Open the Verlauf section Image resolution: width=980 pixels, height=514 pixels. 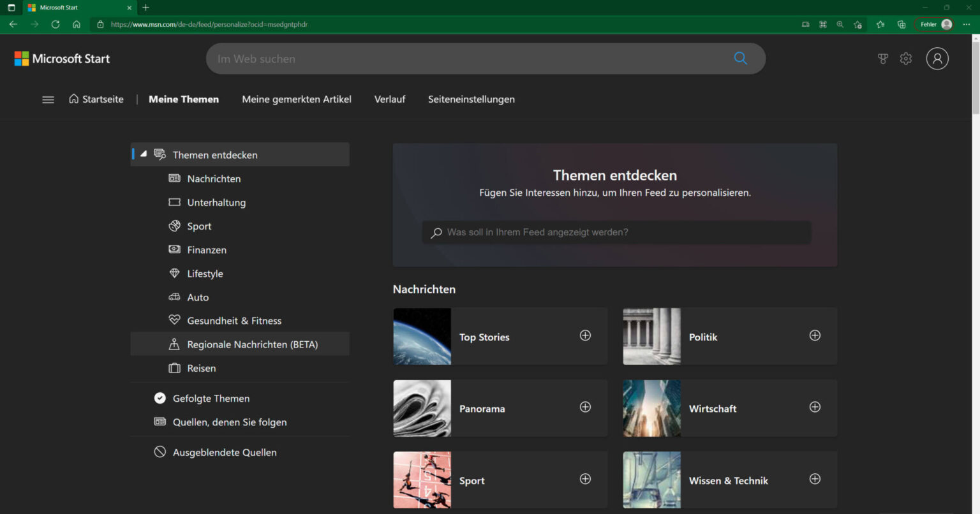click(x=389, y=99)
